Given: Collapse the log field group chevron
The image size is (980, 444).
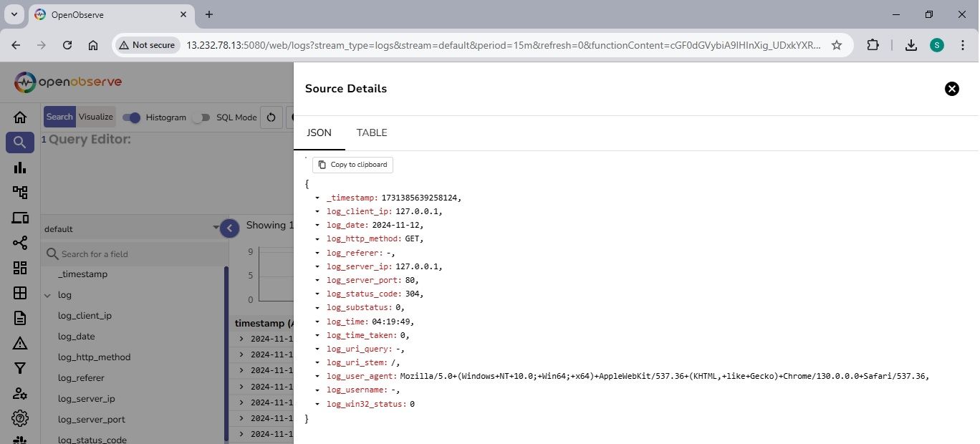Looking at the screenshot, I should tap(48, 295).
